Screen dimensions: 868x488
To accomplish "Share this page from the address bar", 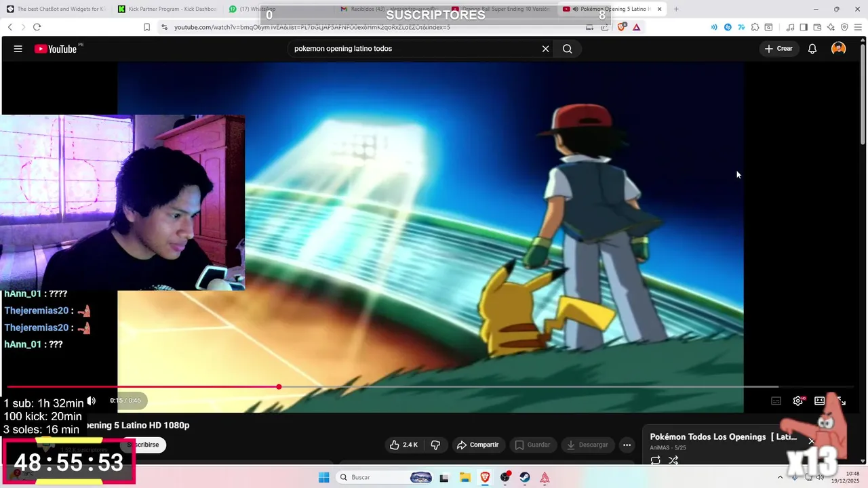I will click(605, 27).
